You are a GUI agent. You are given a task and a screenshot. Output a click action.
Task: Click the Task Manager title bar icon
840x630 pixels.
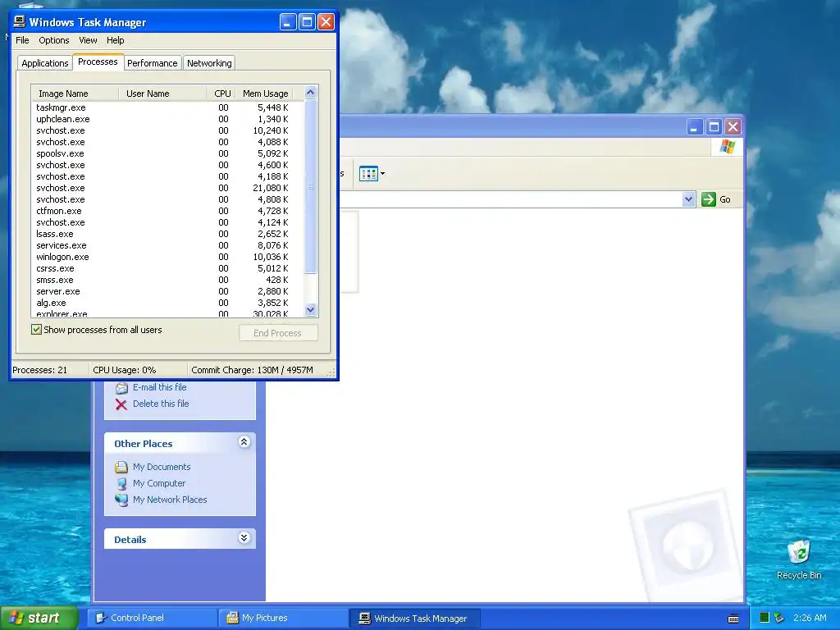click(x=20, y=21)
